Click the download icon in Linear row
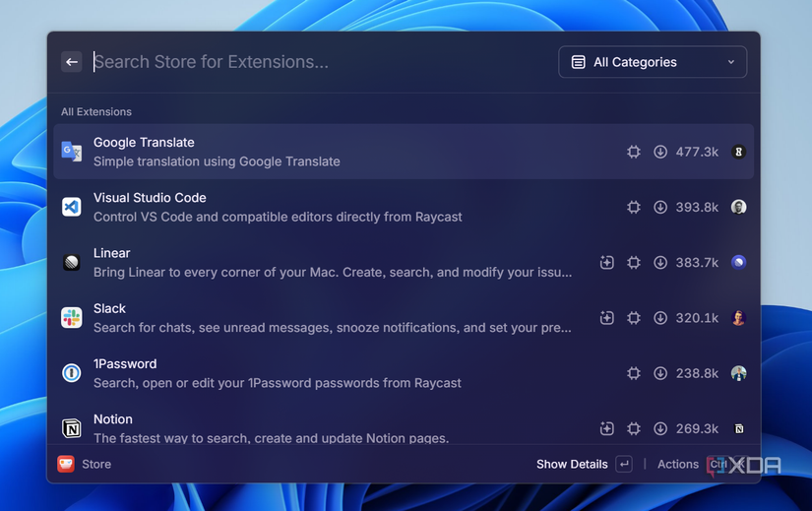 click(x=660, y=263)
